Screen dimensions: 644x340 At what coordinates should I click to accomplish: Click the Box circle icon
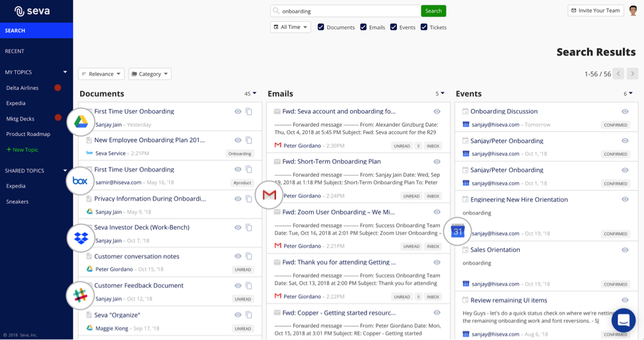tap(80, 180)
